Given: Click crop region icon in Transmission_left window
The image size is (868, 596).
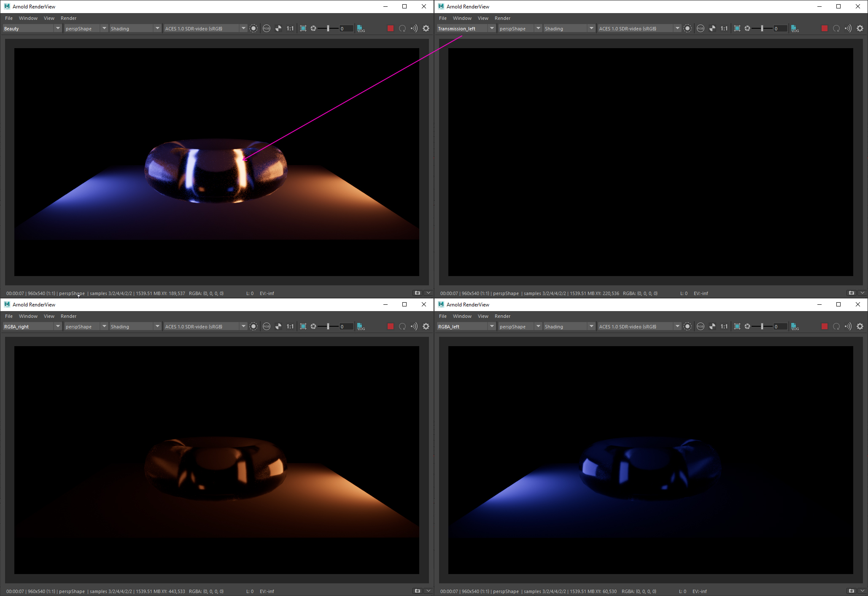Looking at the screenshot, I should 737,29.
